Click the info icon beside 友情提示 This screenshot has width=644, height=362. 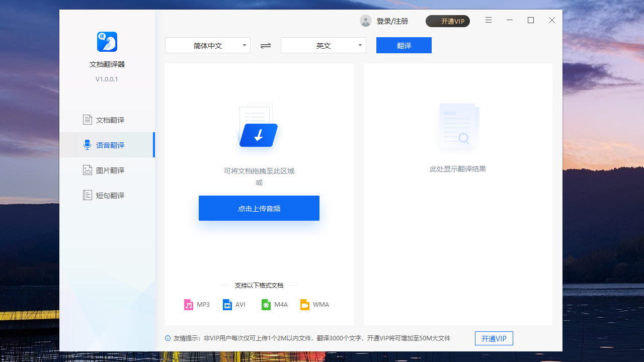coord(168,339)
